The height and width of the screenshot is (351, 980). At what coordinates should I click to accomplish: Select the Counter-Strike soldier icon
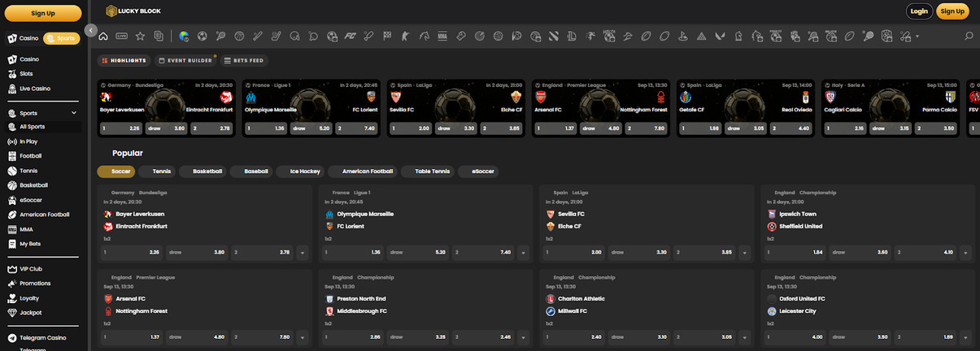click(406, 36)
